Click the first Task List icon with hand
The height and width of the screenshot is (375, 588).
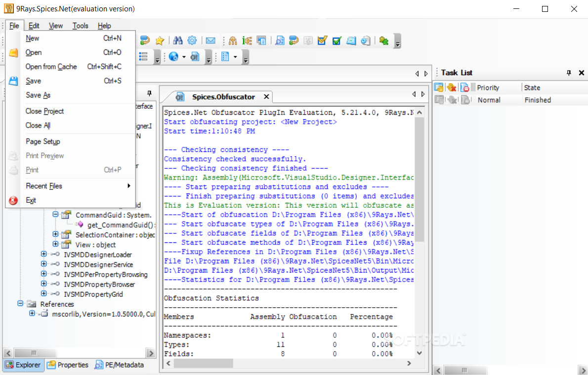[x=439, y=88]
